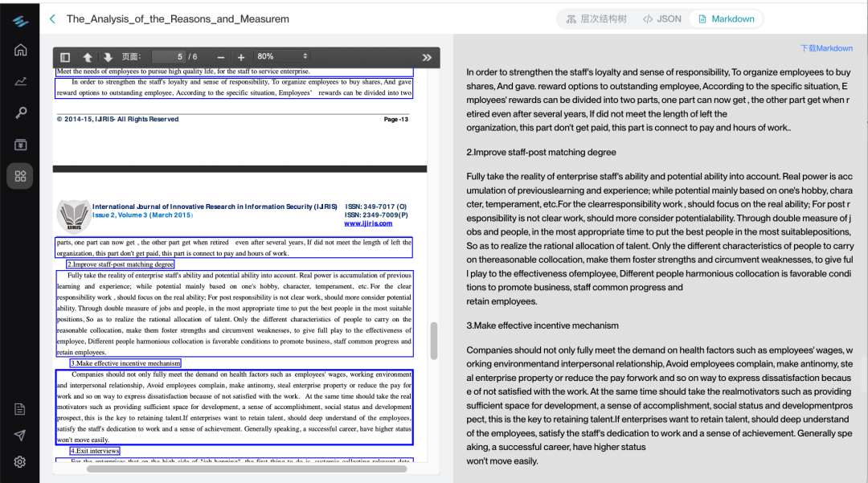
Task: Click the '/ 6' total pages text
Action: tap(193, 56)
